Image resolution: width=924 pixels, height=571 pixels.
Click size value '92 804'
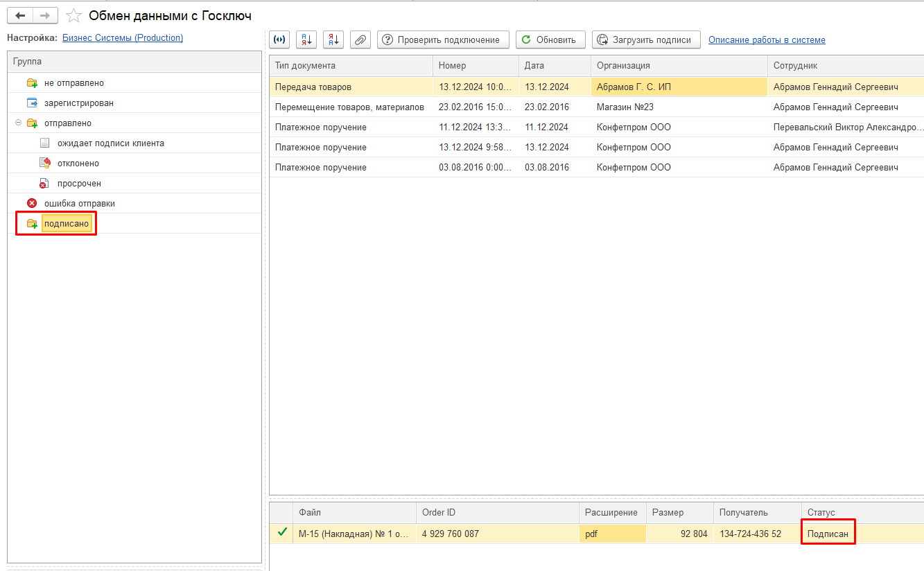(680, 534)
